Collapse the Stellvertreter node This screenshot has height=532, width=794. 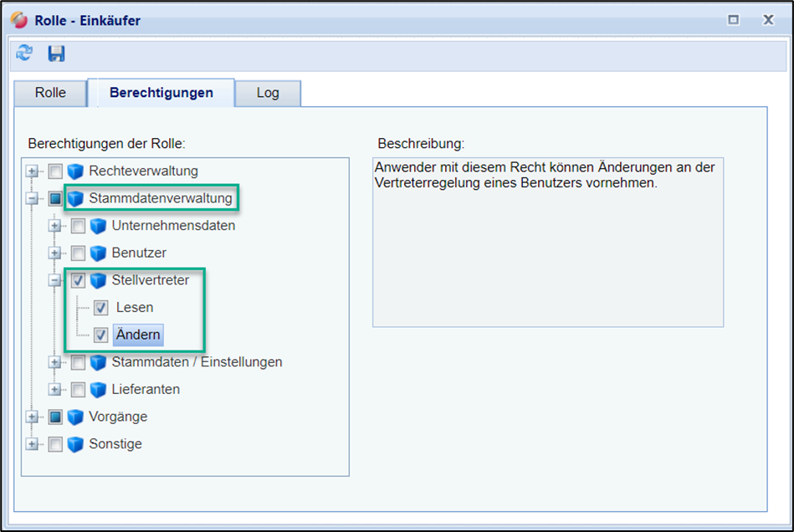(55, 281)
